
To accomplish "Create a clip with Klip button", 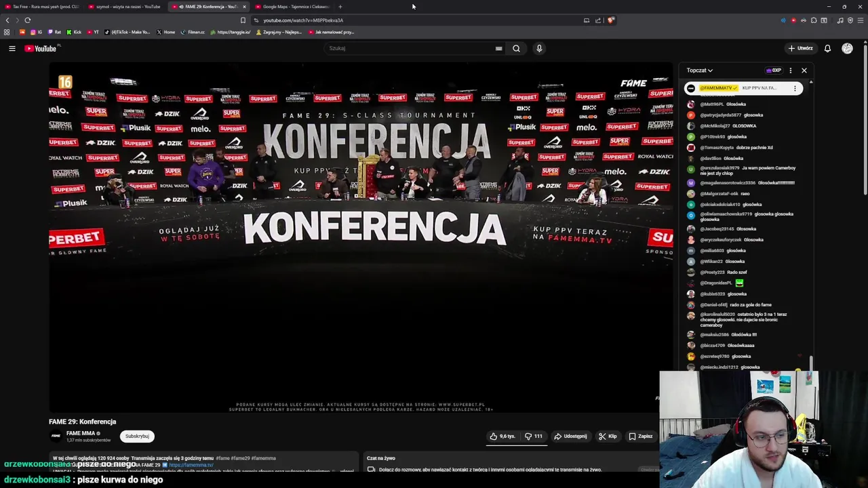I will point(608,436).
